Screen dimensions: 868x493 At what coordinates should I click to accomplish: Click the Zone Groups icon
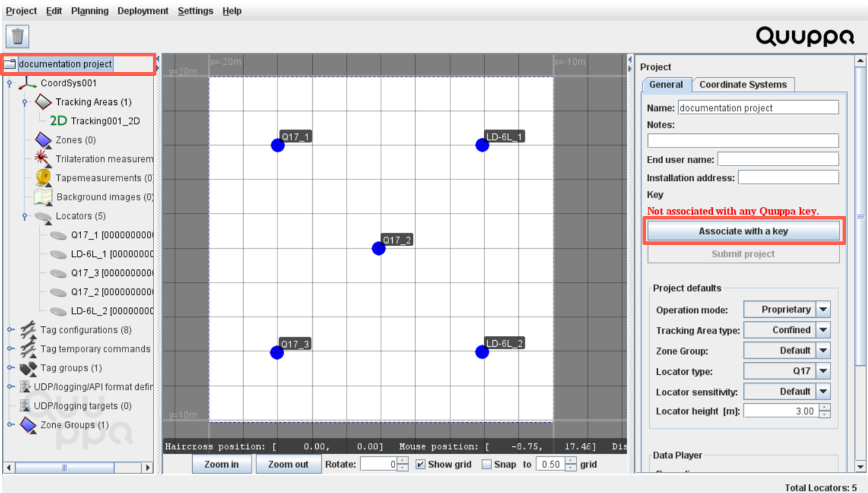click(28, 424)
